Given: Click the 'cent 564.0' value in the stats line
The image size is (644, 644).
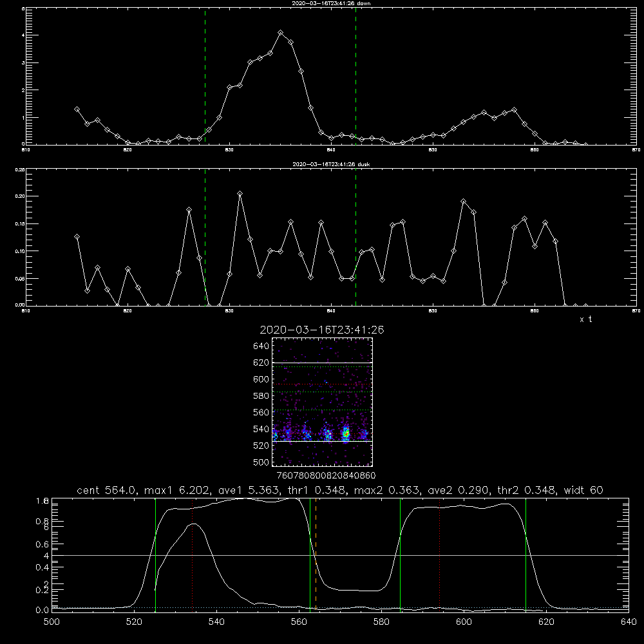Looking at the screenshot, I should (107, 490).
